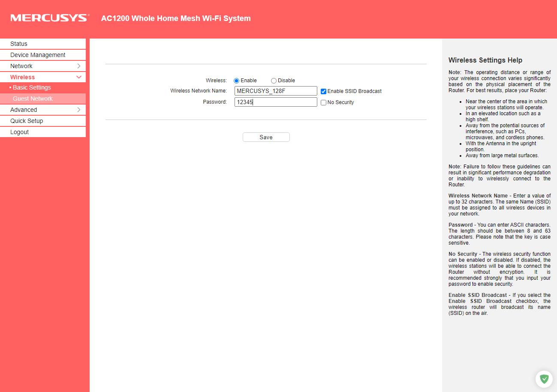Screen dimensions: 557x392
Task: Click the green shield security icon
Action: pos(544,379)
